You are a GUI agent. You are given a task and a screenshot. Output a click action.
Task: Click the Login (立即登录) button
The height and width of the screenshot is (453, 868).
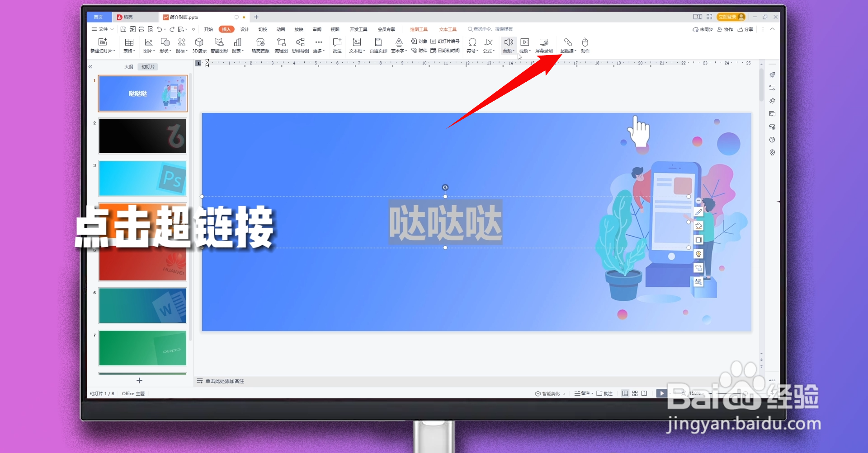tap(731, 17)
